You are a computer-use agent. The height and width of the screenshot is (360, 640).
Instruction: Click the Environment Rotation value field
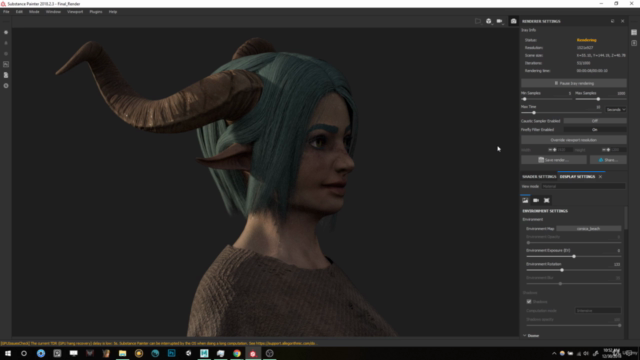(x=617, y=264)
